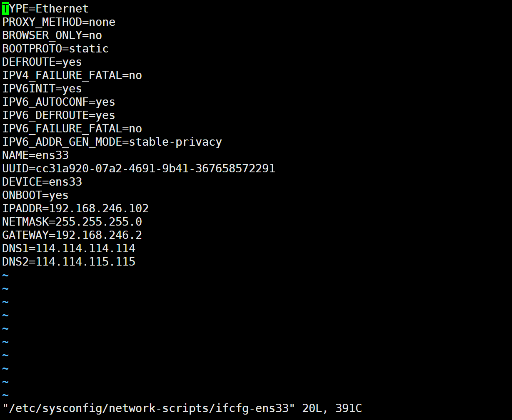Click the IPV6_AUTOCONF=yes line
Screen dimensions: 512x420
point(59,102)
